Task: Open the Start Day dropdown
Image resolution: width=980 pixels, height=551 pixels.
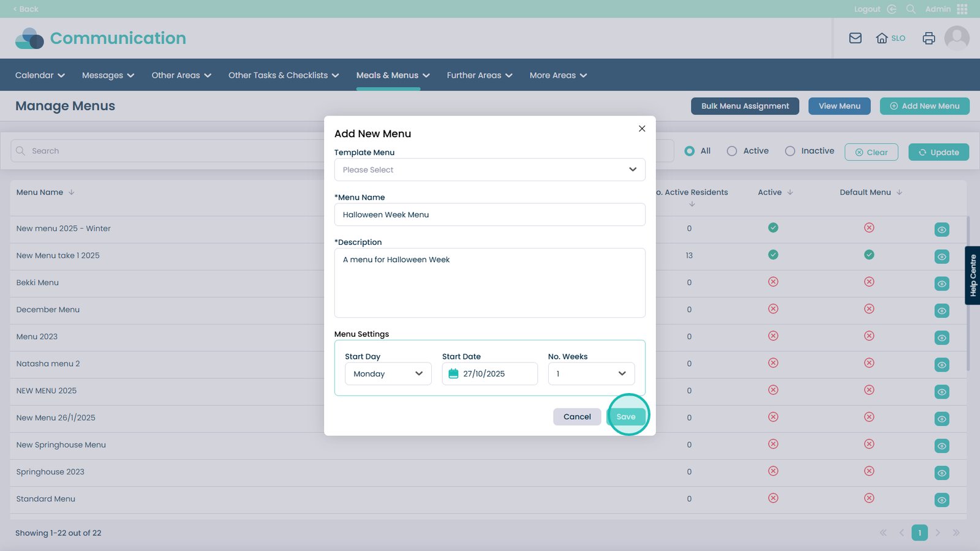Action: [x=388, y=373]
